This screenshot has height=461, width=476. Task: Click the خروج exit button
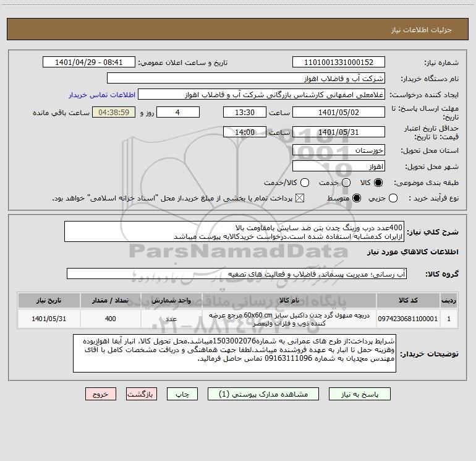click(x=101, y=394)
